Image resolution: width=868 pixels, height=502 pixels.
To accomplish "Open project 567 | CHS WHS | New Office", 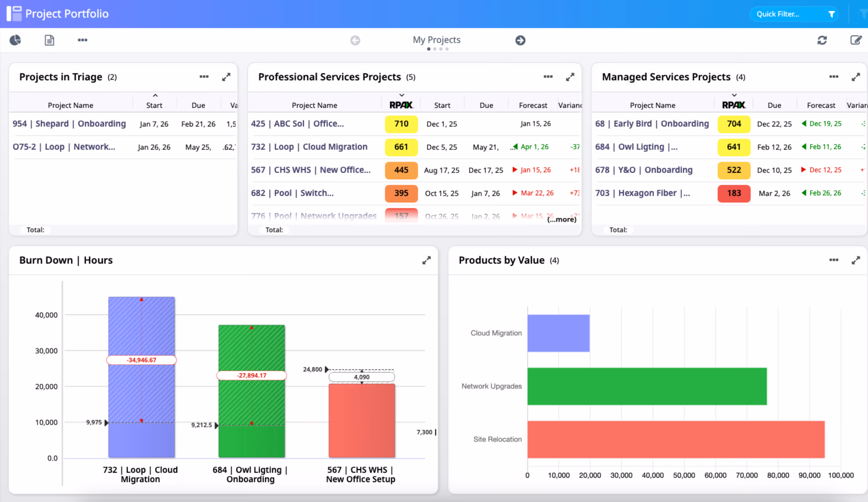I will pos(311,170).
